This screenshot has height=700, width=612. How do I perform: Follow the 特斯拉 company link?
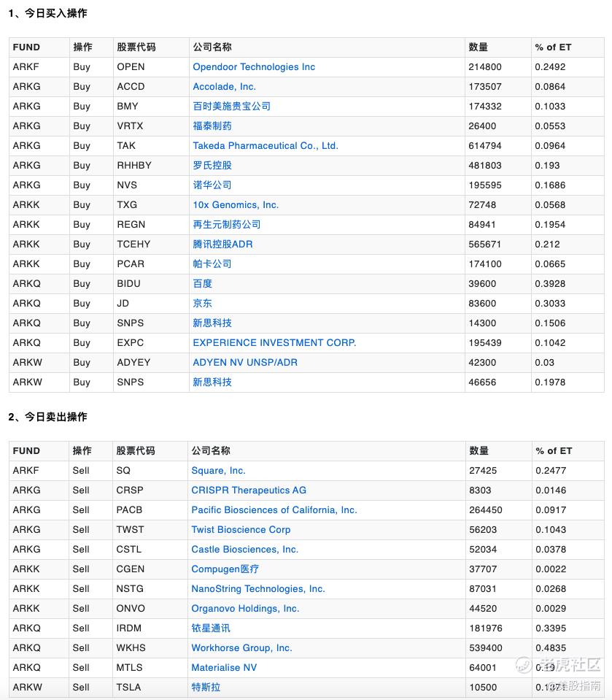[x=206, y=687]
